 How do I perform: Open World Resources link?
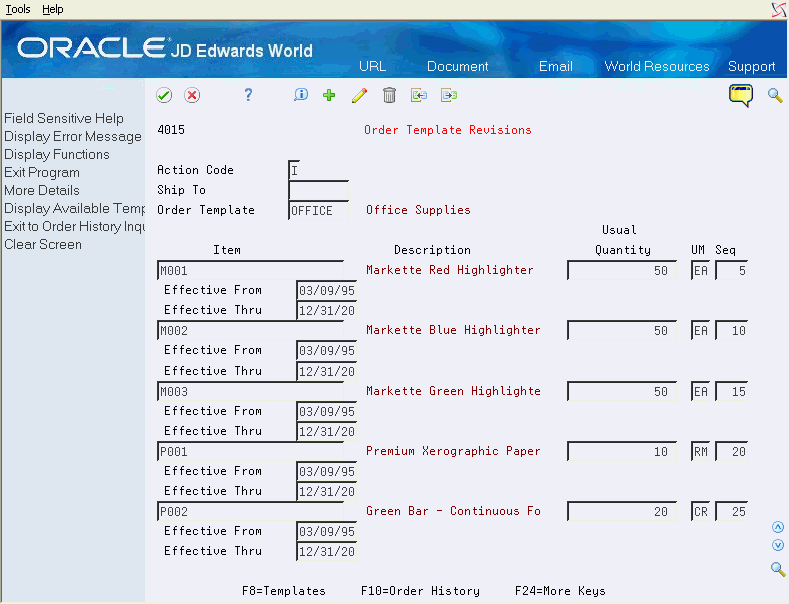click(x=657, y=66)
